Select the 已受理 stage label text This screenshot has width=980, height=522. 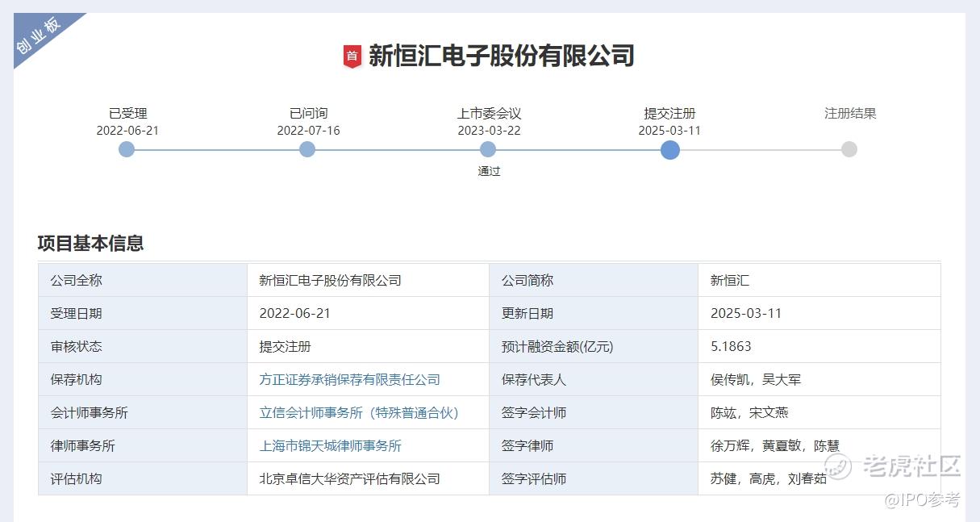pos(128,114)
